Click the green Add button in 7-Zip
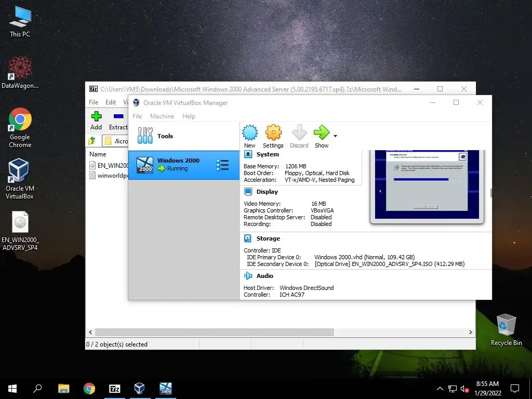Screen dimensions: 532x399 [x=96, y=121]
